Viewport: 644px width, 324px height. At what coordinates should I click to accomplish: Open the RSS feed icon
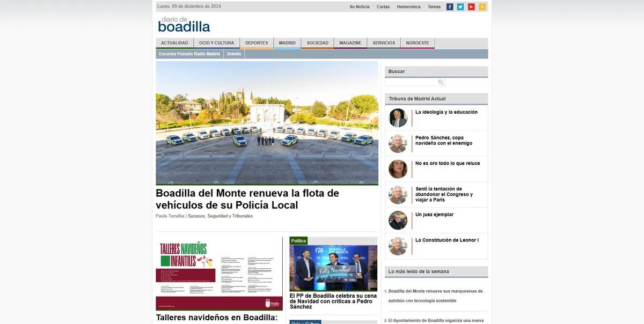coord(482,7)
